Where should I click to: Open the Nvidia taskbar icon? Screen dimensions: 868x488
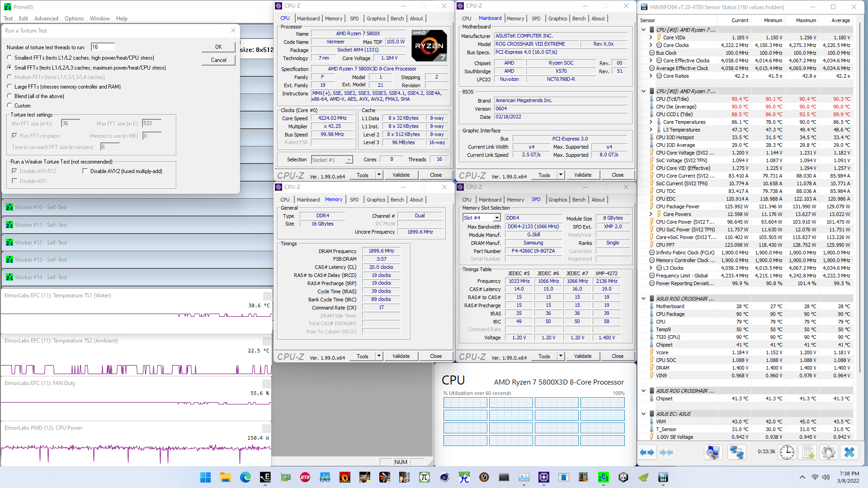click(x=643, y=477)
